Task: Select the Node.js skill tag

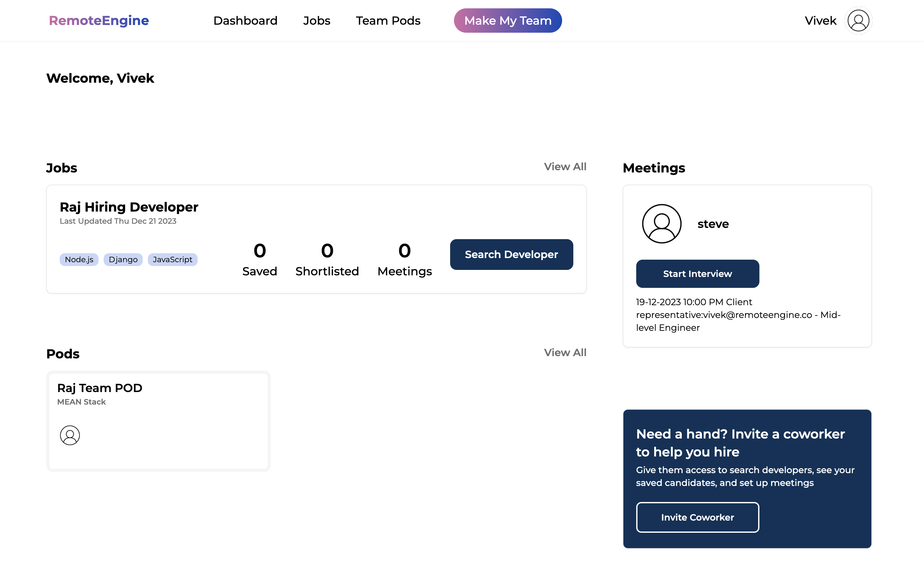Action: pyautogui.click(x=79, y=260)
